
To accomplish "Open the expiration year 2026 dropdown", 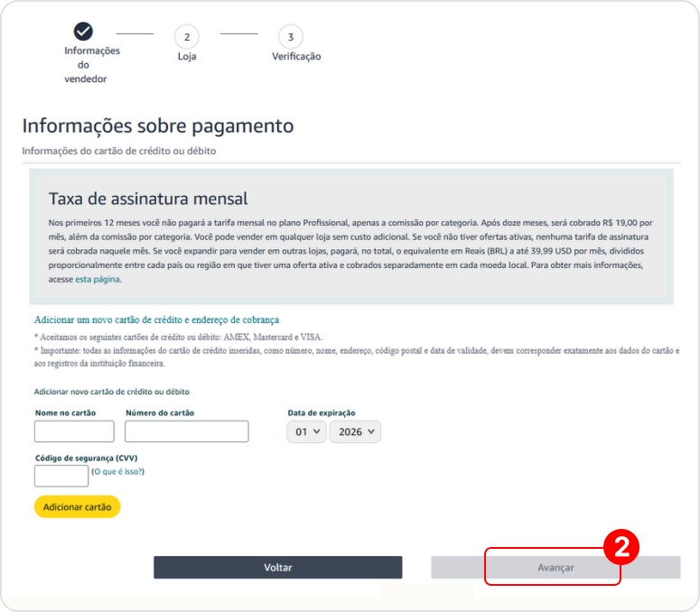I will pyautogui.click(x=355, y=431).
